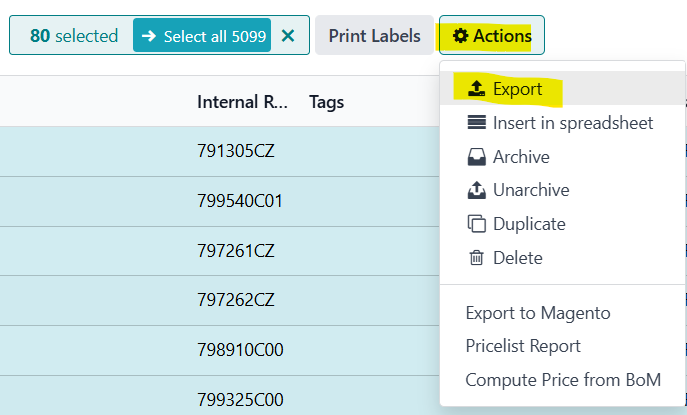
Task: Sort by Internal Reference column header
Action: (x=242, y=102)
